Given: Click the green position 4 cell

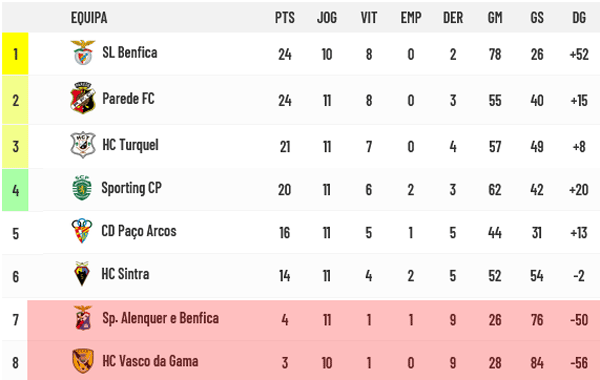Looking at the screenshot, I should (x=15, y=190).
